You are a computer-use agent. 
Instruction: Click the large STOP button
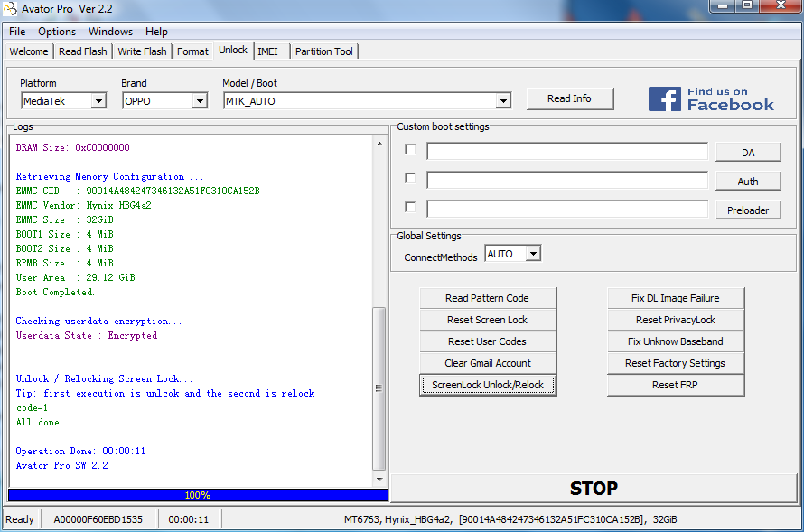pos(594,488)
